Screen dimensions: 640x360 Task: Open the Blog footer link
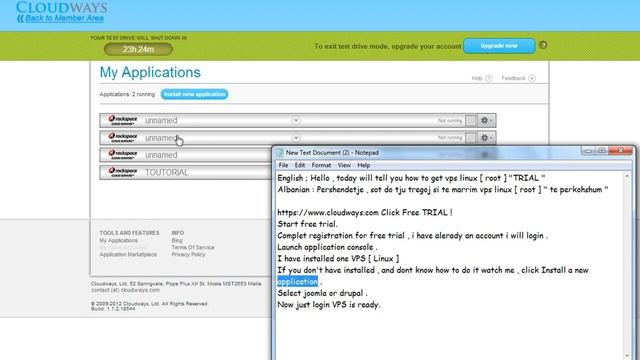click(x=177, y=240)
